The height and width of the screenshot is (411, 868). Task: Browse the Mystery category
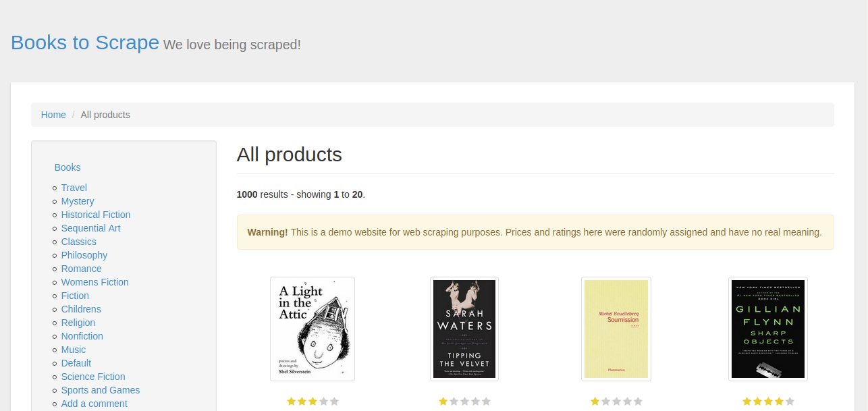pyautogui.click(x=78, y=201)
